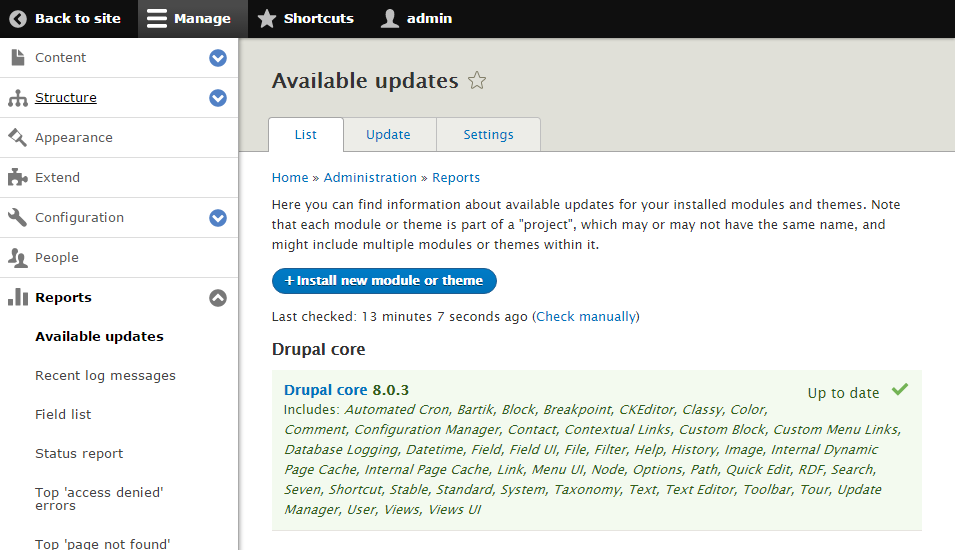Click the 'Available updates' page title
Viewport: 955px width, 550px height.
pyautogui.click(x=365, y=80)
